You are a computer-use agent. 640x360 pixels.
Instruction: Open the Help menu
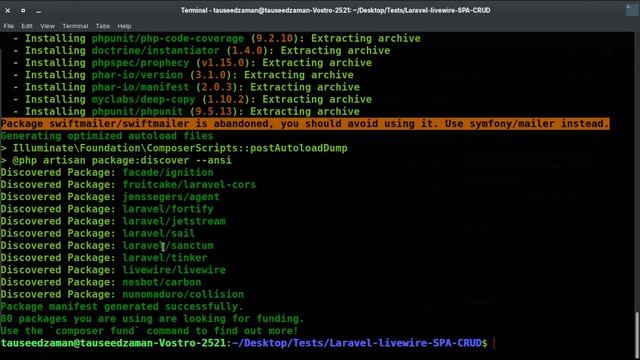[x=124, y=26]
